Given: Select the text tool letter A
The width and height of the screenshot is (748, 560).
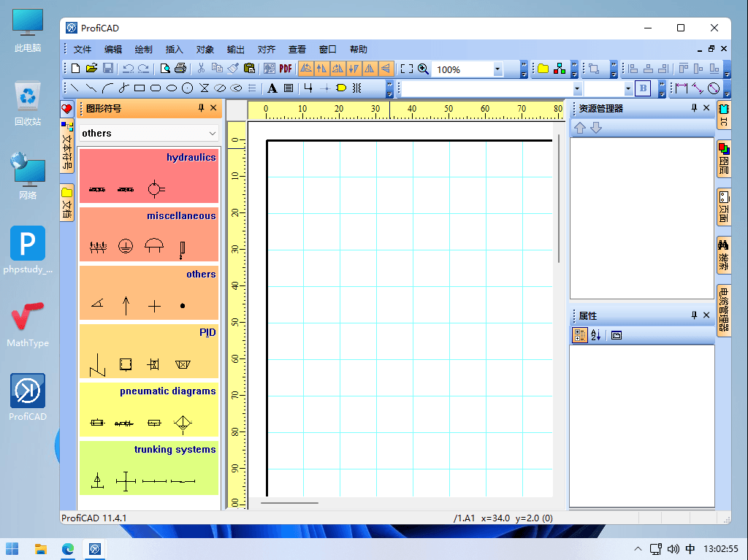Looking at the screenshot, I should point(272,88).
